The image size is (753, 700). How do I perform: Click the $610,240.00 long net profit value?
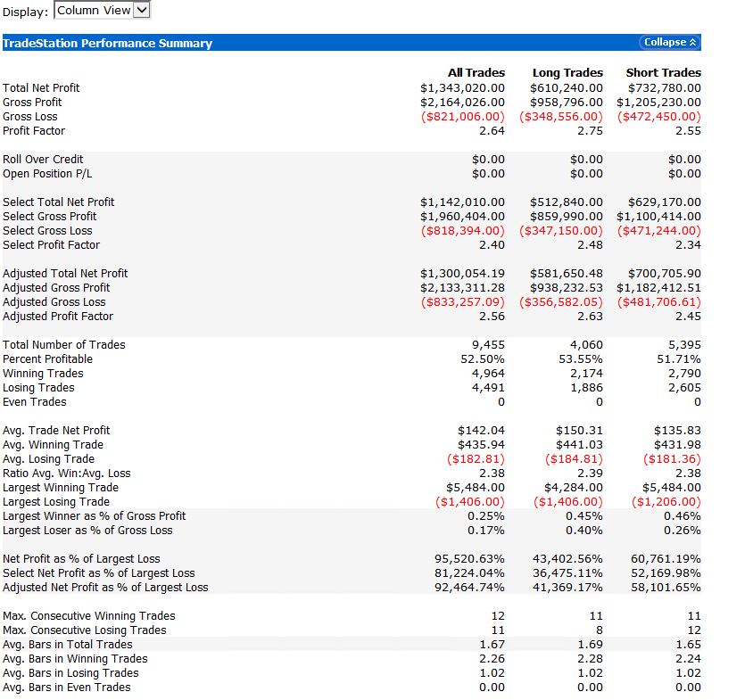pyautogui.click(x=567, y=88)
